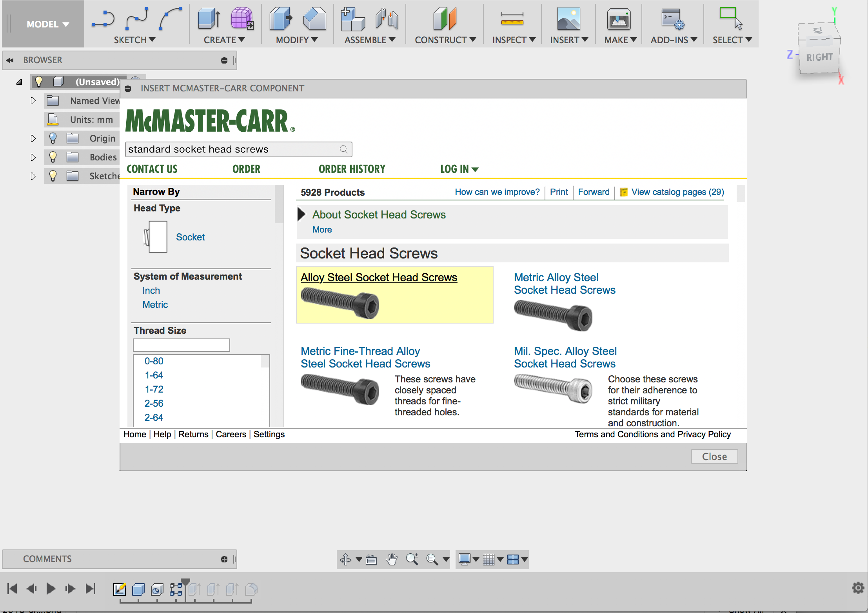Click the Select tool cursor icon
The width and height of the screenshot is (868, 613).
click(731, 19)
